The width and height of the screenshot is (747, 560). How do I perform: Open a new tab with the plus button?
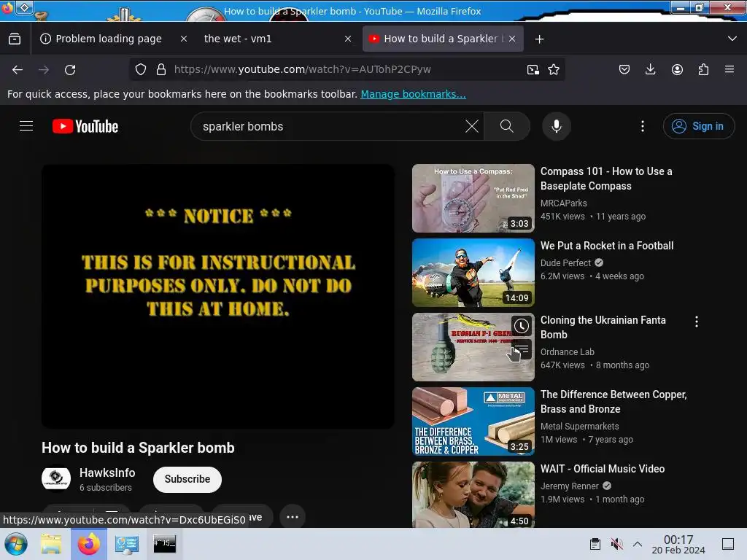point(539,39)
